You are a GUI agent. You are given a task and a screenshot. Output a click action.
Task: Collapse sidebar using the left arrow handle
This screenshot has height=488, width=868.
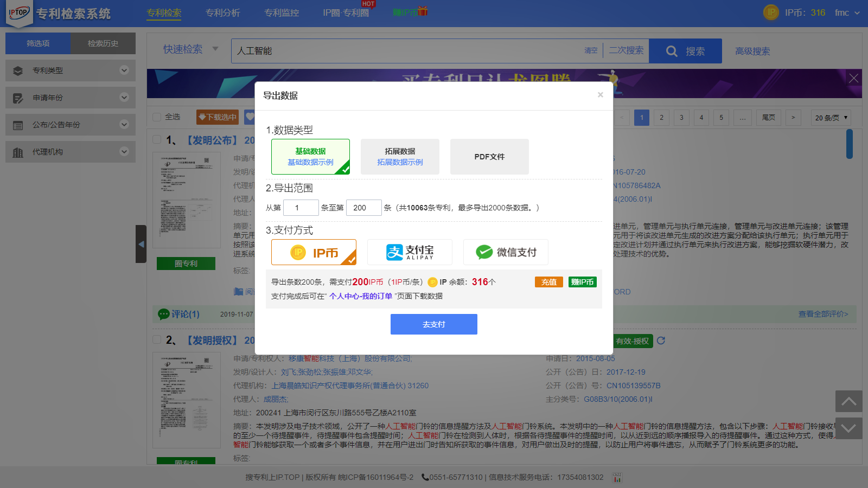(x=141, y=244)
